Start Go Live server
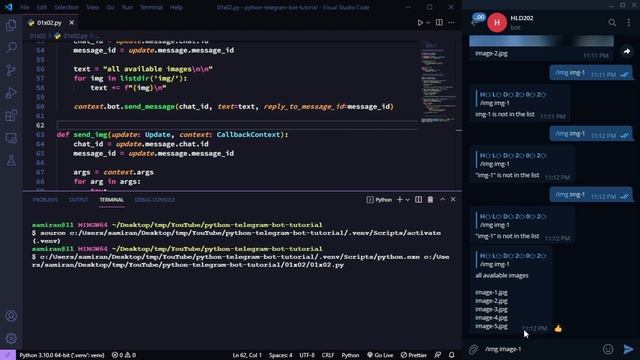The width and height of the screenshot is (640, 360). click(380, 355)
